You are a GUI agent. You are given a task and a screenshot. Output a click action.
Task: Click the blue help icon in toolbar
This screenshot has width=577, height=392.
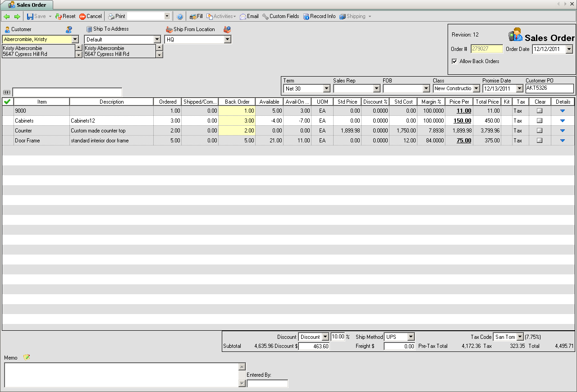(x=180, y=17)
